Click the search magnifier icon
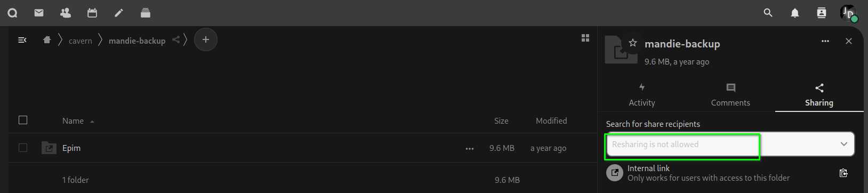Viewport: 868px width, 193px height. (768, 13)
